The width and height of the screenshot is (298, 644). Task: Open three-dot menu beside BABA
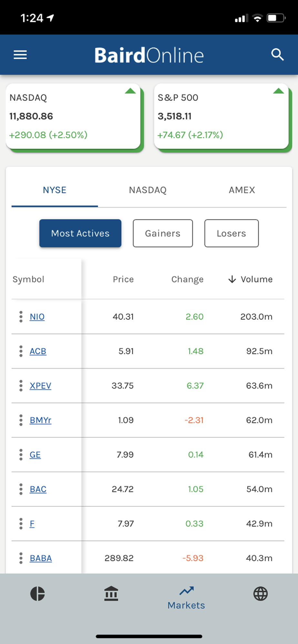(21, 558)
